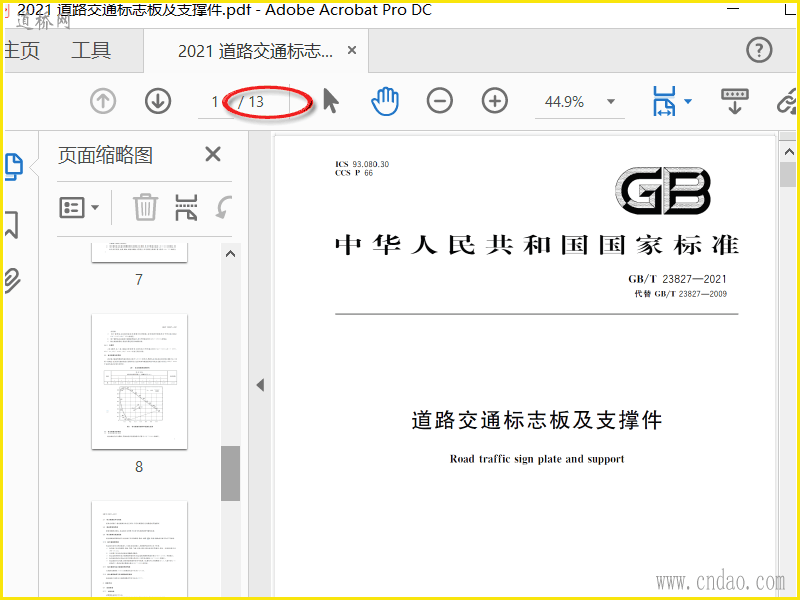Close the 页面缩略图 panel
The image size is (800, 600).
coord(213,154)
